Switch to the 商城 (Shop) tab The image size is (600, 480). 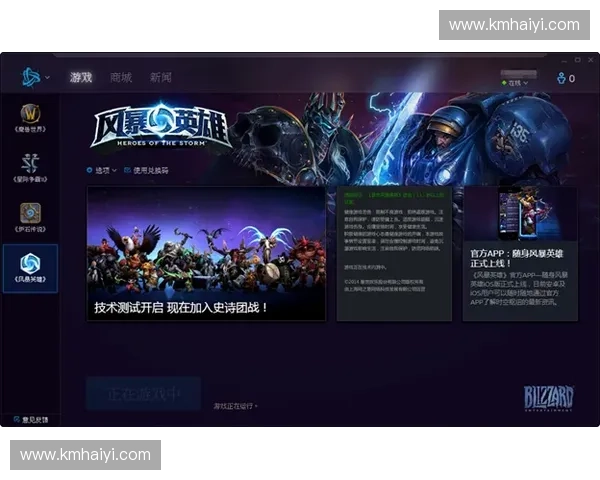coord(121,77)
